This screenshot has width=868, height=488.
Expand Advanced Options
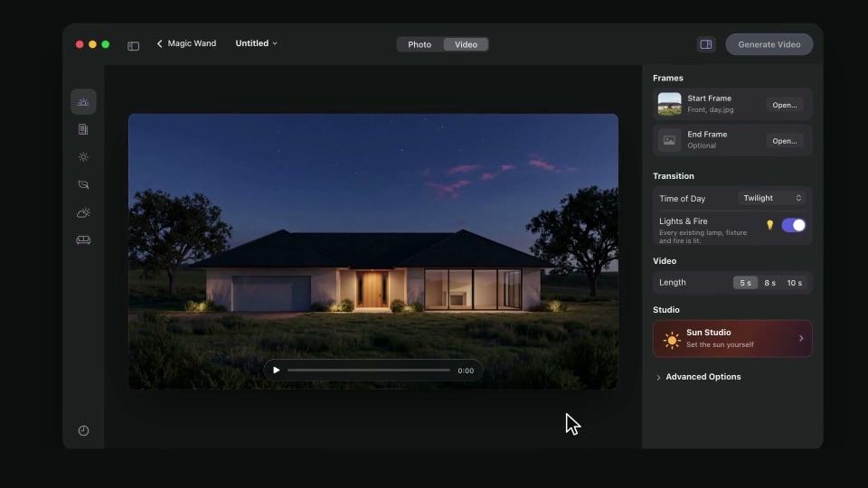click(697, 377)
